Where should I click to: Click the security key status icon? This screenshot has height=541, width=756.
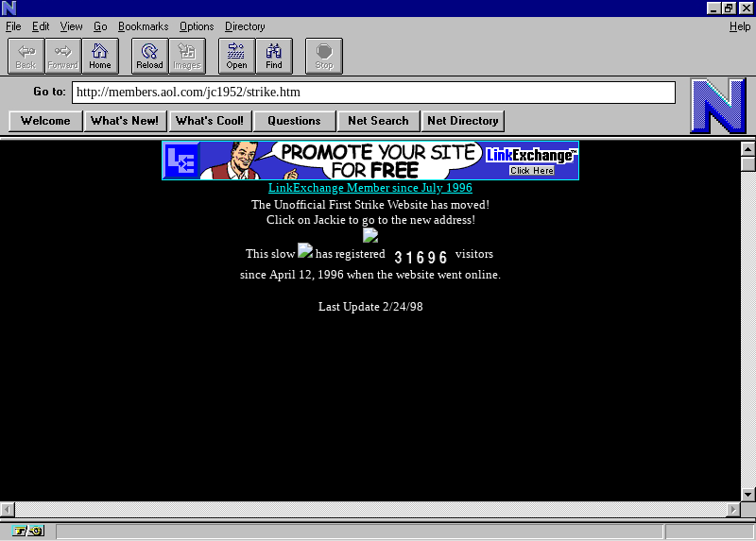click(28, 531)
